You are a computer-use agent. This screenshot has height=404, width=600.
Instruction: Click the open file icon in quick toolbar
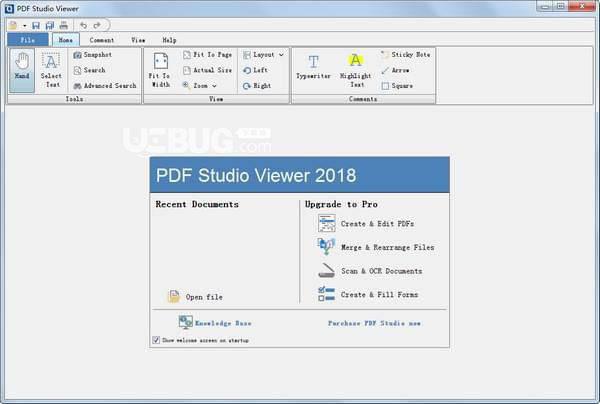(x=13, y=25)
